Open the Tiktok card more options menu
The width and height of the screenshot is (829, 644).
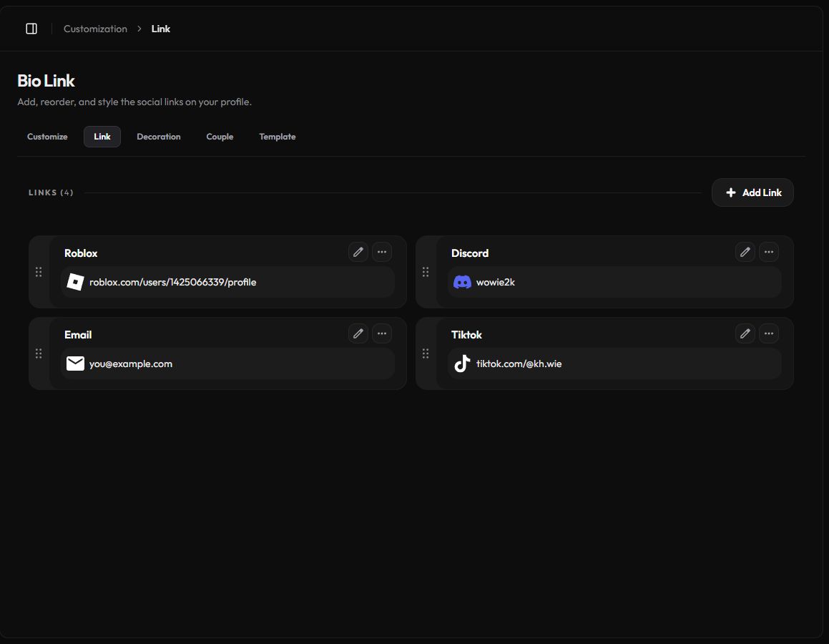pyautogui.click(x=769, y=333)
